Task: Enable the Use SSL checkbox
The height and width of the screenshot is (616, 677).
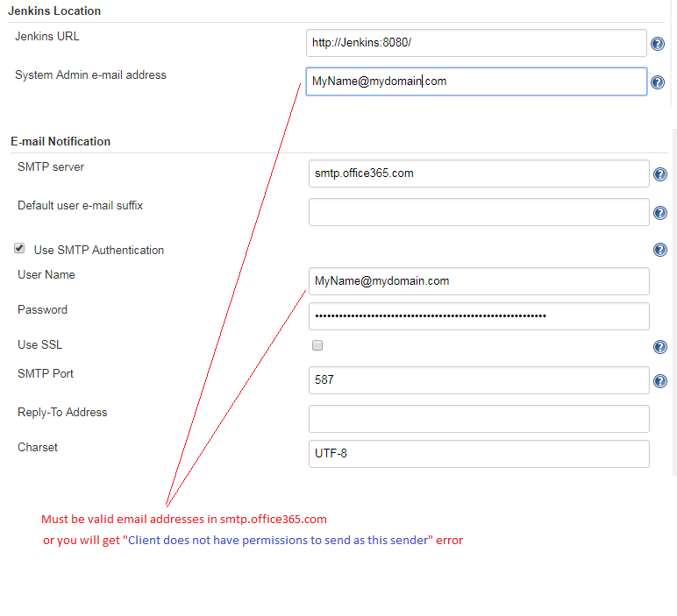Action: (317, 345)
